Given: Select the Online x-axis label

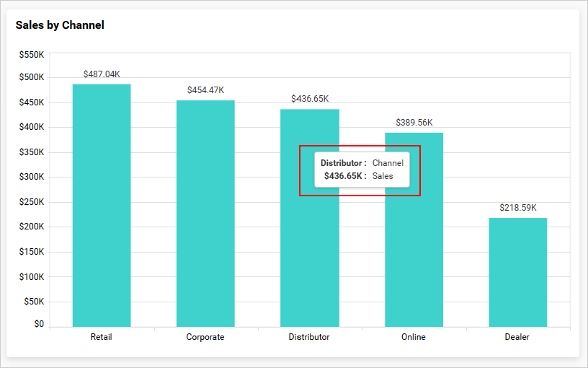Looking at the screenshot, I should tap(414, 337).
